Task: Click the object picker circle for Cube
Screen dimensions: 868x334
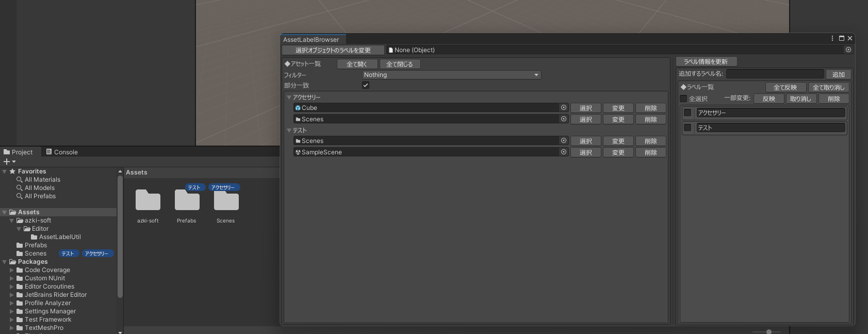Action: coord(564,108)
